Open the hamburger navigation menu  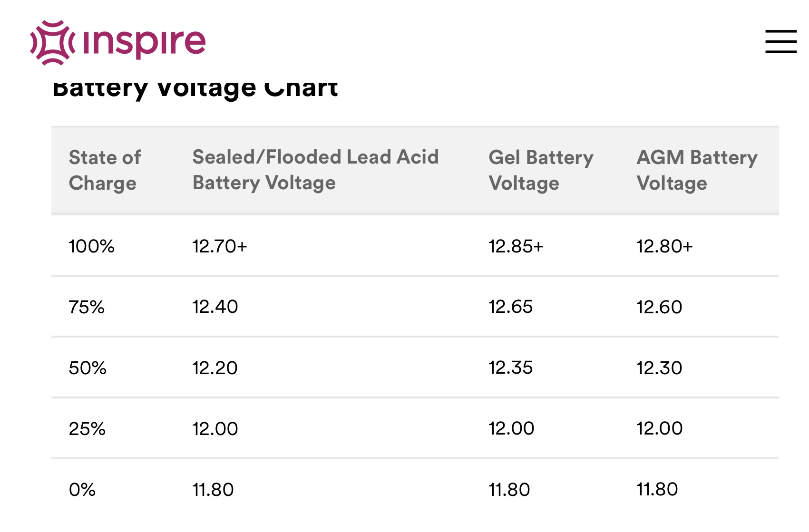(x=781, y=41)
